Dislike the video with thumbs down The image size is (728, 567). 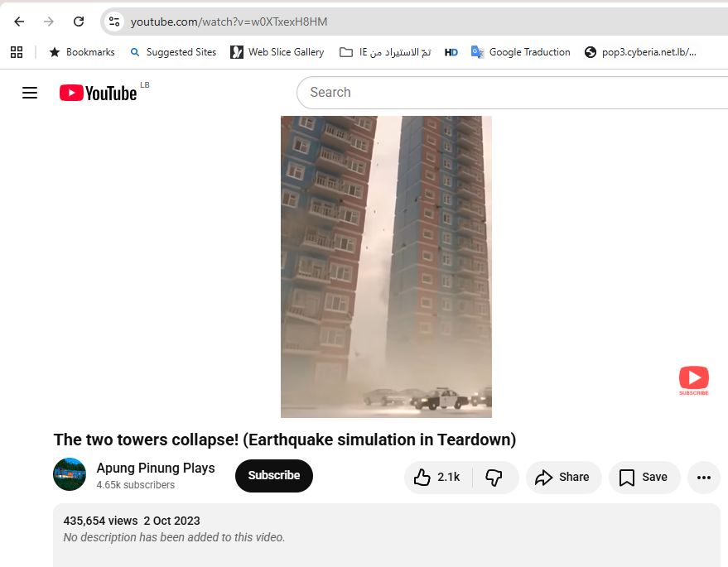pyautogui.click(x=494, y=477)
